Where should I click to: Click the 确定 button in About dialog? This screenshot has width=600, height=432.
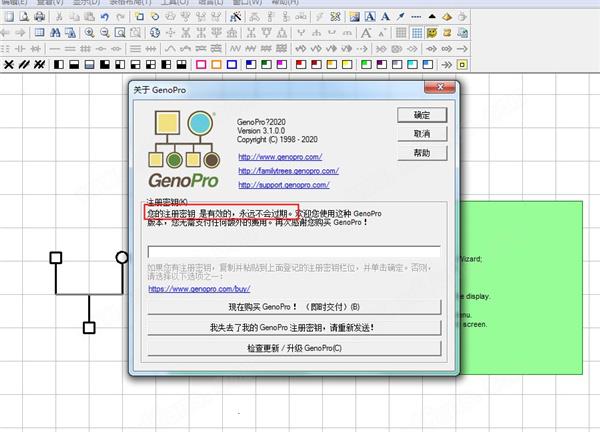point(422,115)
